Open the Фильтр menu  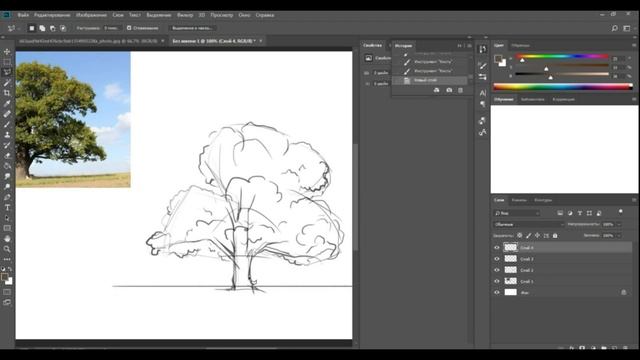coord(185,15)
